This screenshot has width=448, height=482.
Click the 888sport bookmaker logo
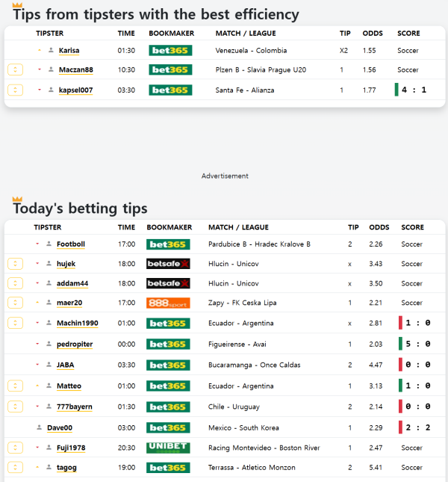pyautogui.click(x=168, y=303)
